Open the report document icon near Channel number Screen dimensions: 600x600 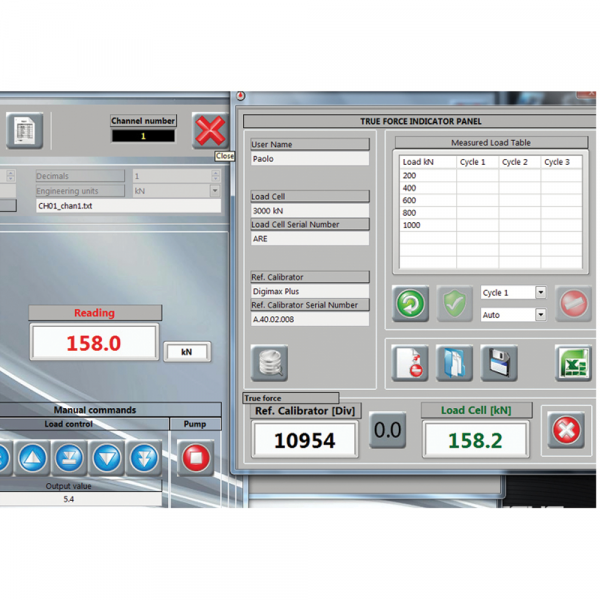[24, 131]
